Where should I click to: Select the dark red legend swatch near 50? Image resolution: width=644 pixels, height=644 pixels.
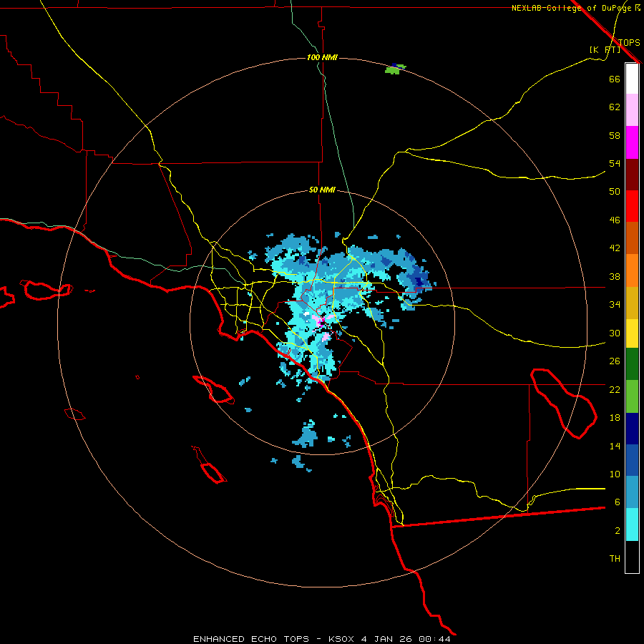click(632, 175)
